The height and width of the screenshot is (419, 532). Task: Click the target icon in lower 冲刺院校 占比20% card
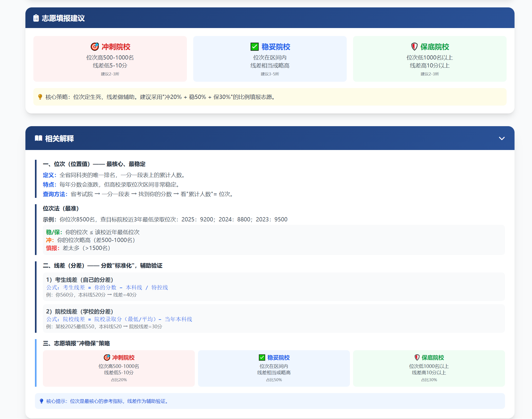(x=107, y=357)
